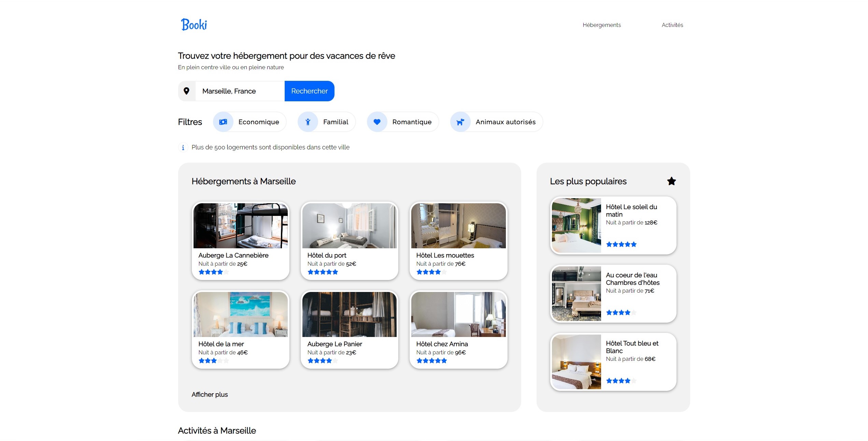Toggle the Romantique filter label
868x441 pixels.
pos(412,122)
